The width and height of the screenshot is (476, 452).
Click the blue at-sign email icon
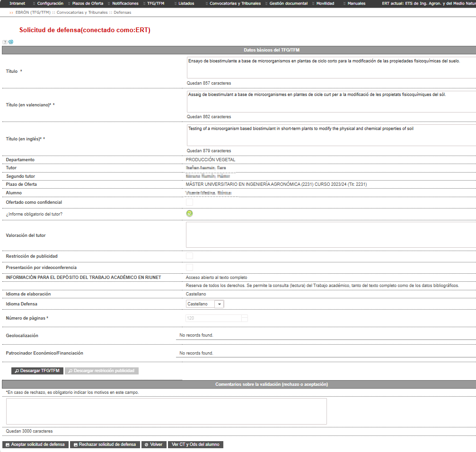(x=11, y=42)
